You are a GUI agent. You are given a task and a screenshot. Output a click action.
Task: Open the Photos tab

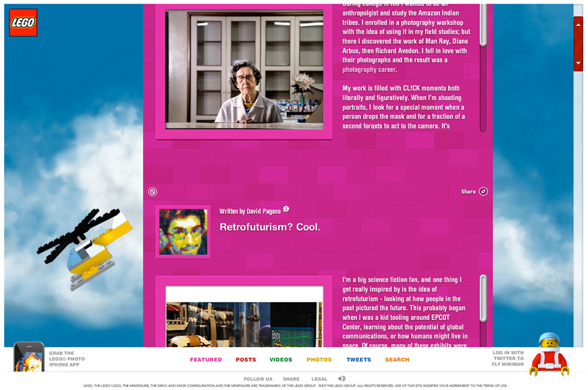tap(319, 360)
